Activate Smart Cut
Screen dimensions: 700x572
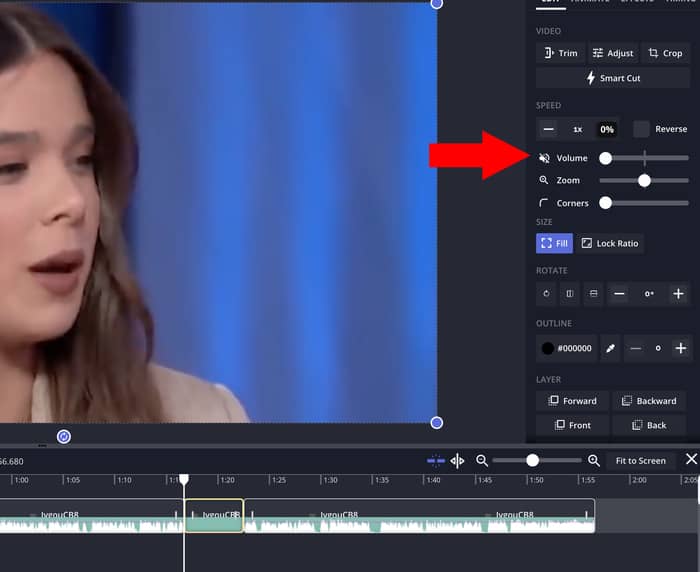(612, 78)
